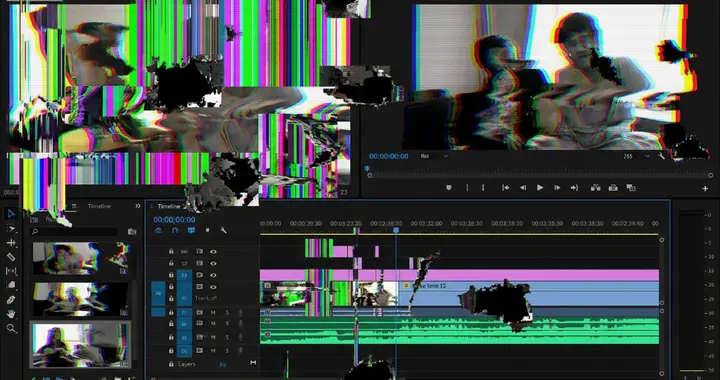Toggle eye icon above Track off label
This screenshot has height=380, width=720.
click(x=213, y=287)
